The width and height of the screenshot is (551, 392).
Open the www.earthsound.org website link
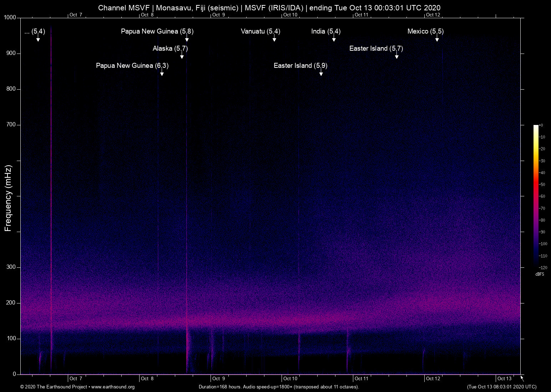coord(114,387)
